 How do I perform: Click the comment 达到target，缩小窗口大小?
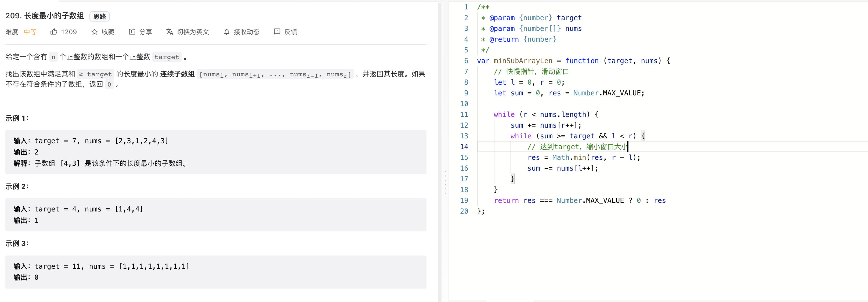pos(577,147)
